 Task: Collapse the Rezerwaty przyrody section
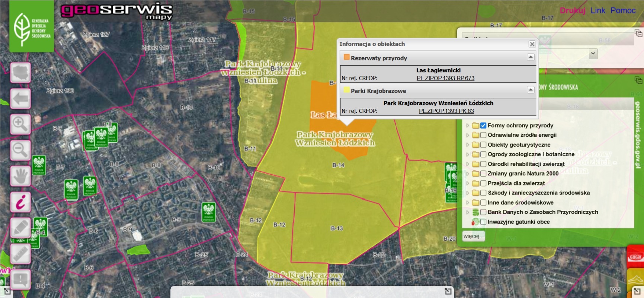tap(531, 57)
